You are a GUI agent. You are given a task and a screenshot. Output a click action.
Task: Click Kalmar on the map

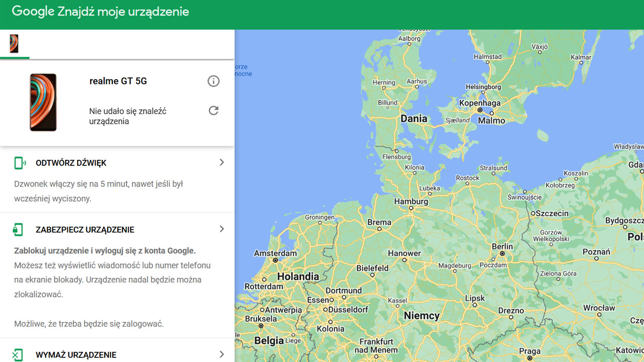[581, 57]
